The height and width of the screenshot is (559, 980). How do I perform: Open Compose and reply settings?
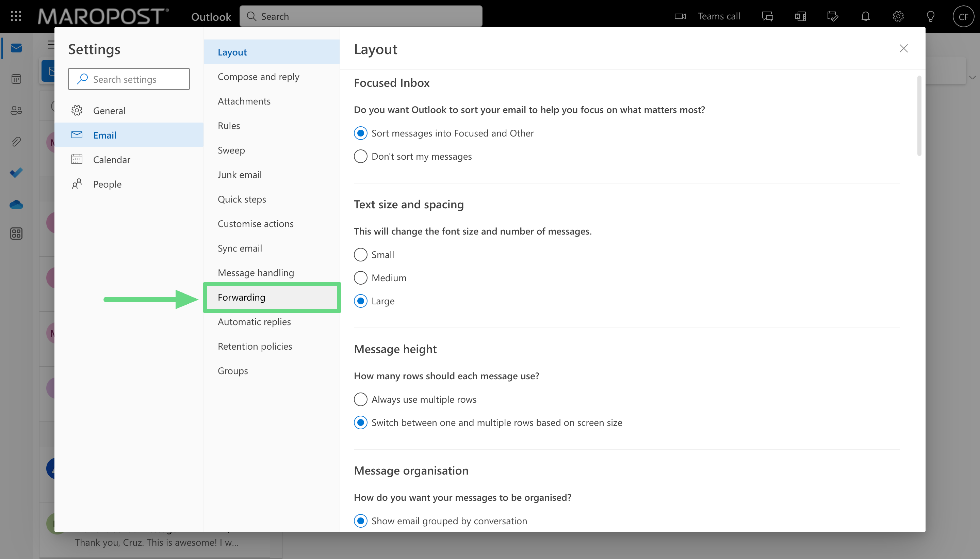pyautogui.click(x=272, y=76)
